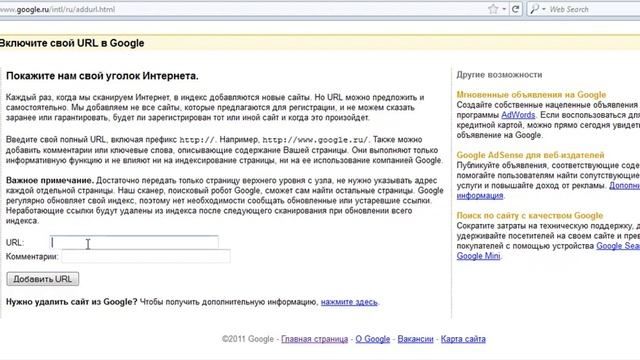The width and height of the screenshot is (640, 360).
Task: Open the search engine magnifier dropdown
Action: point(537,9)
